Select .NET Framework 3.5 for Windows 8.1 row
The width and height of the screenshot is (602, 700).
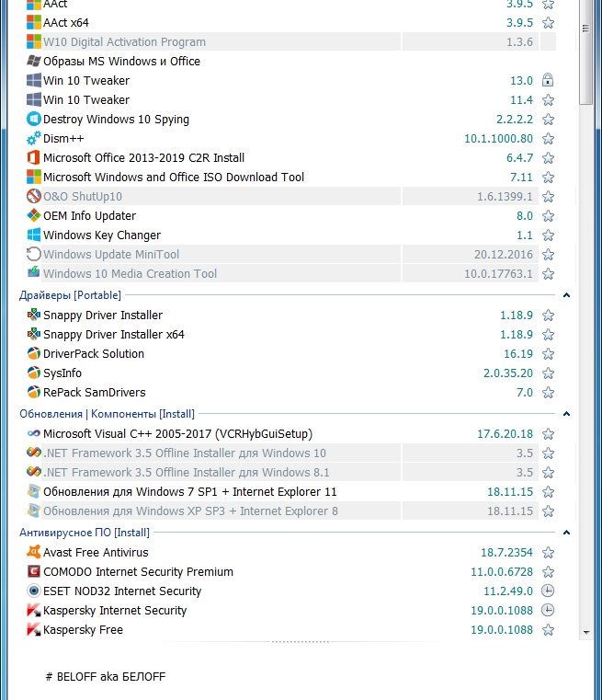pyautogui.click(x=290, y=472)
